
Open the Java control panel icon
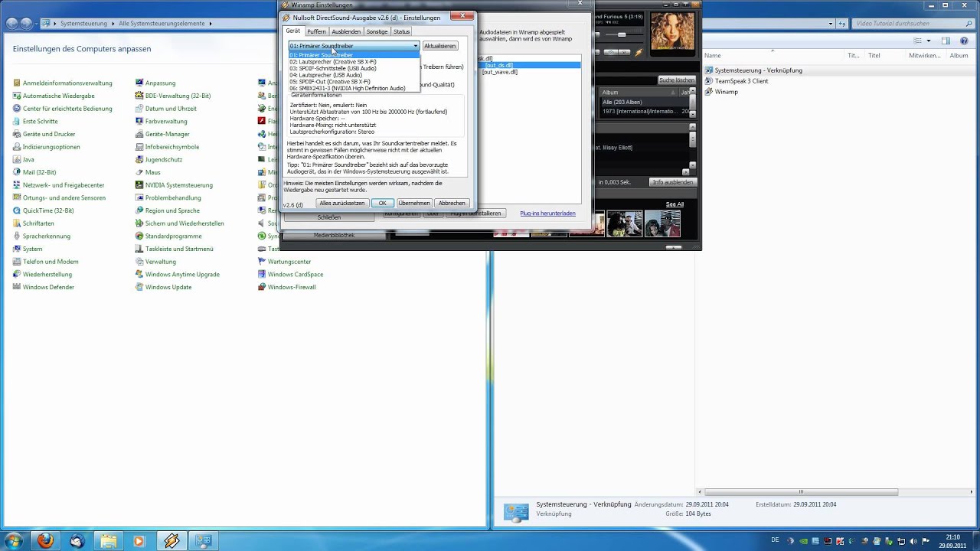pos(17,159)
